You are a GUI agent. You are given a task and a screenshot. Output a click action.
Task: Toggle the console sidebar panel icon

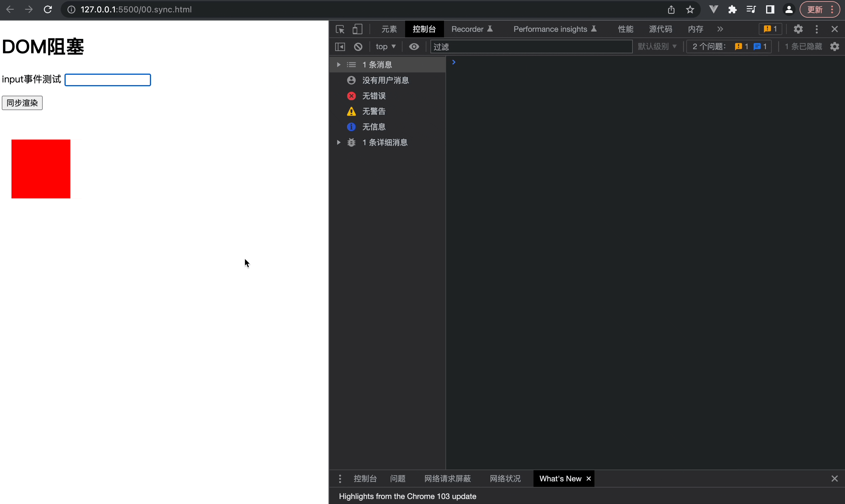[x=340, y=47]
